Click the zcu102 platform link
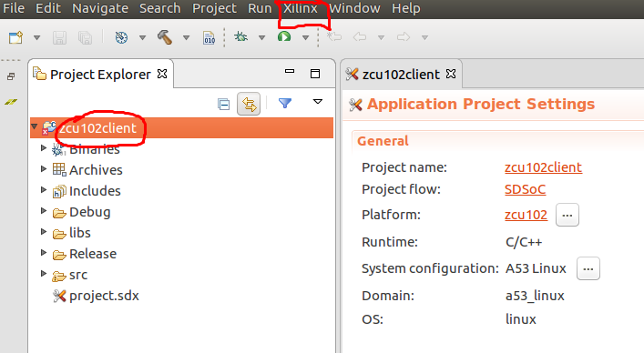644x353 pixels. (526, 215)
